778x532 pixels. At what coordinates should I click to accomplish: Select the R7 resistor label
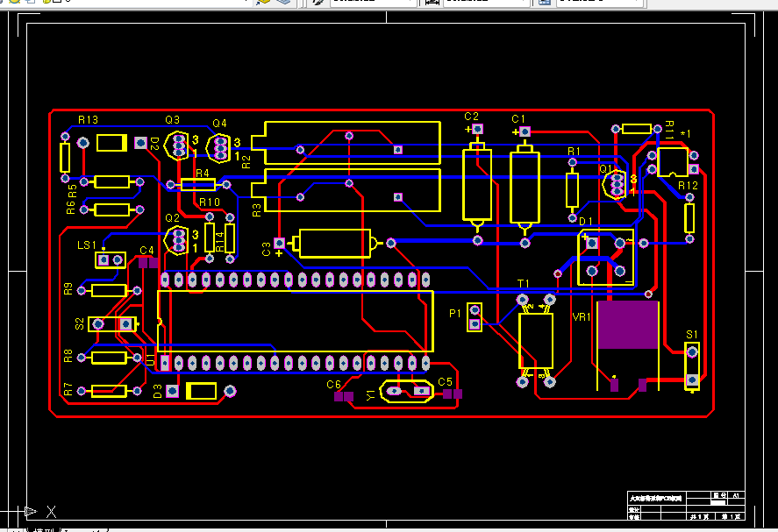coord(68,389)
